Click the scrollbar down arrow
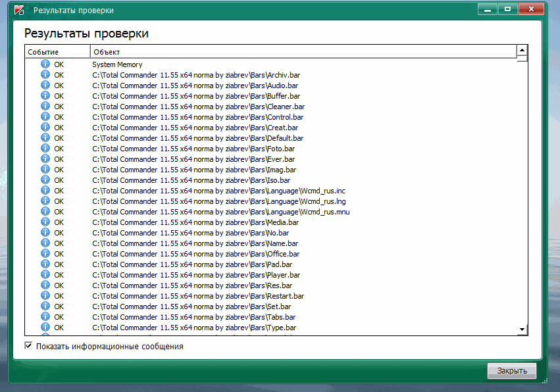The height and width of the screenshot is (392, 560). (x=522, y=330)
